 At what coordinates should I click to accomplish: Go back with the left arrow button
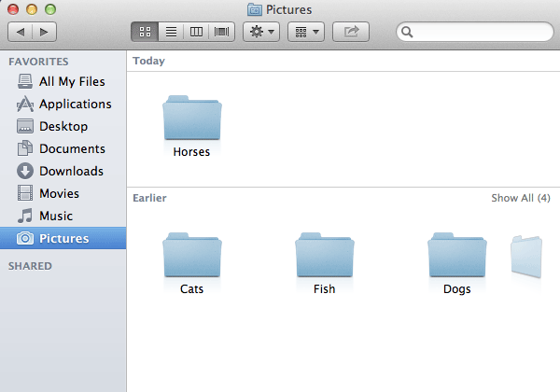[20, 32]
